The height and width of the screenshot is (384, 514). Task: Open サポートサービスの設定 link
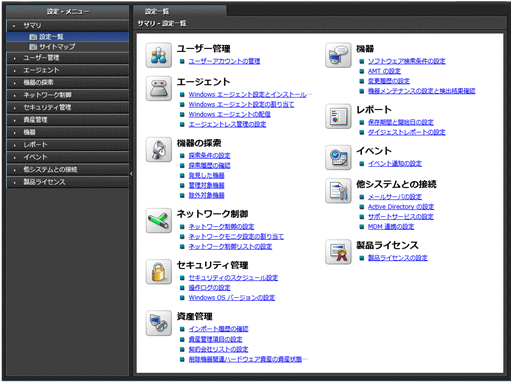click(x=401, y=217)
